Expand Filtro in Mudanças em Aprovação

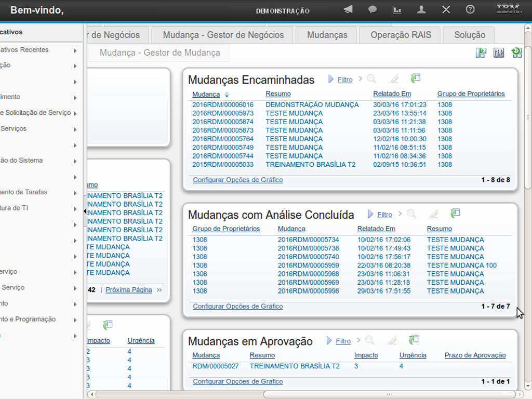(343, 341)
